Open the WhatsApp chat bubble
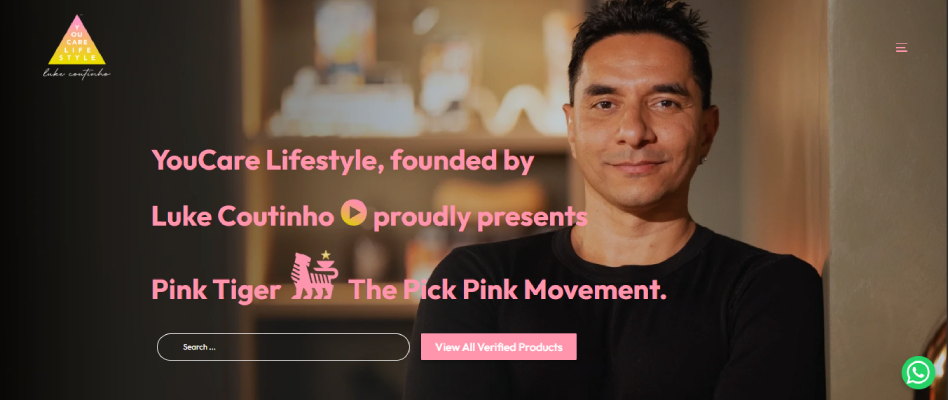Screen dimensions: 948x400 [918, 372]
